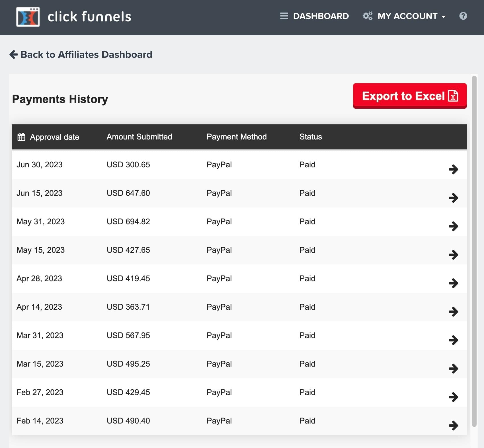
Task: Click the May 31, 2023 date cell
Action: click(x=41, y=221)
